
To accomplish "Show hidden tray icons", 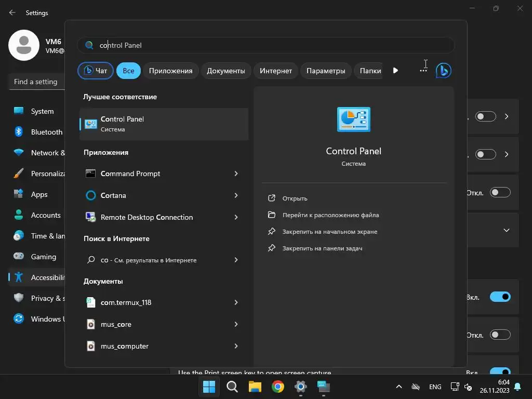I will click(x=399, y=387).
